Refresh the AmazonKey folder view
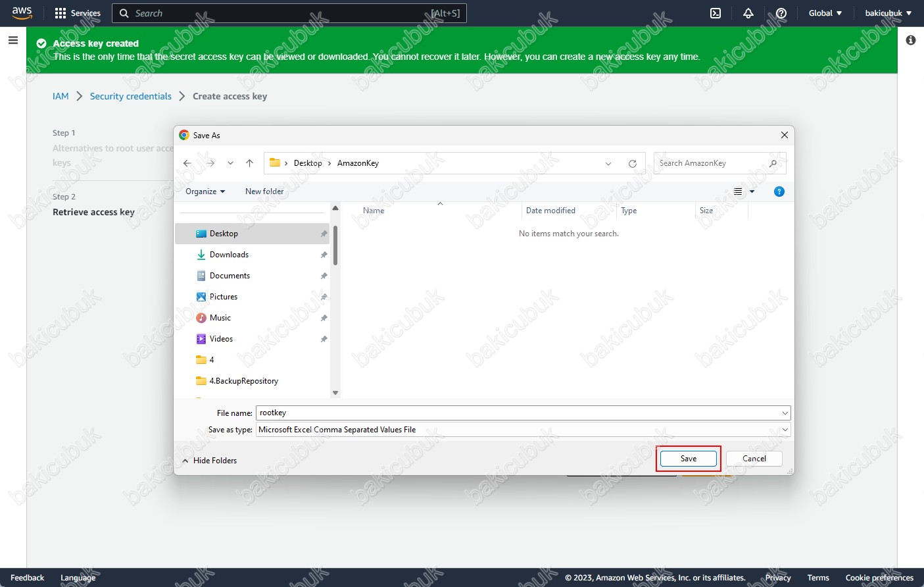The height and width of the screenshot is (587, 924). (x=633, y=163)
